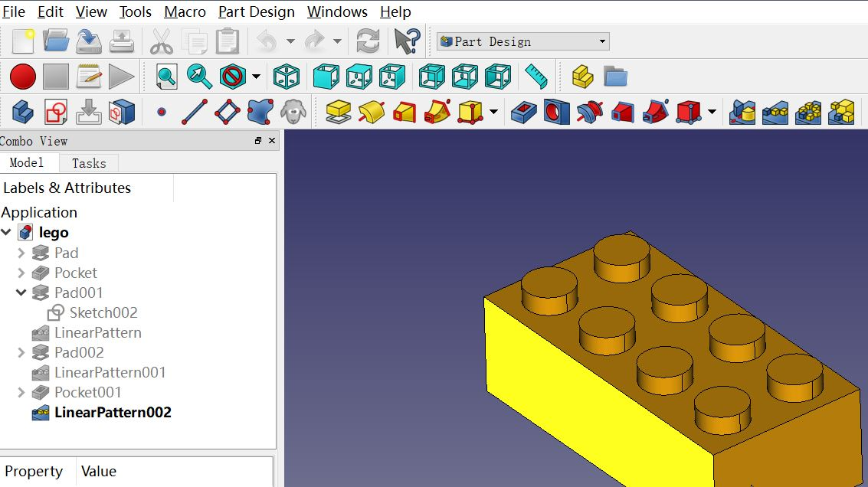Undock the Combo View panel

click(x=258, y=141)
